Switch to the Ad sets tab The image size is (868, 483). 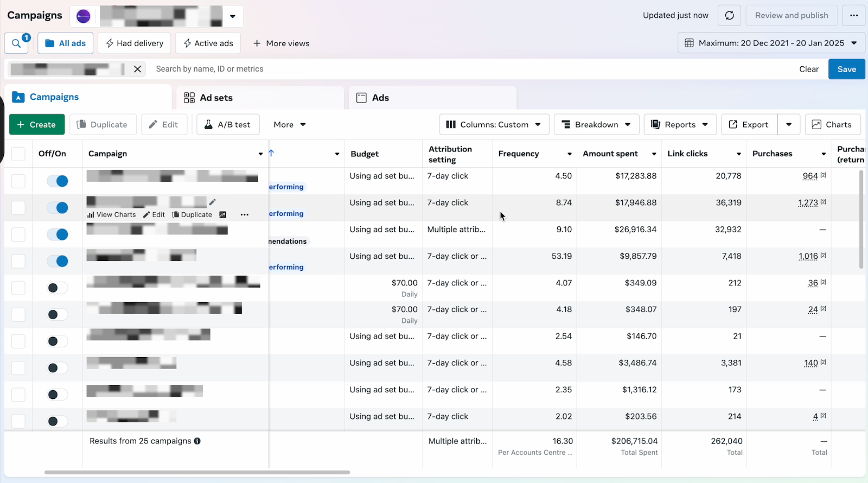point(260,98)
